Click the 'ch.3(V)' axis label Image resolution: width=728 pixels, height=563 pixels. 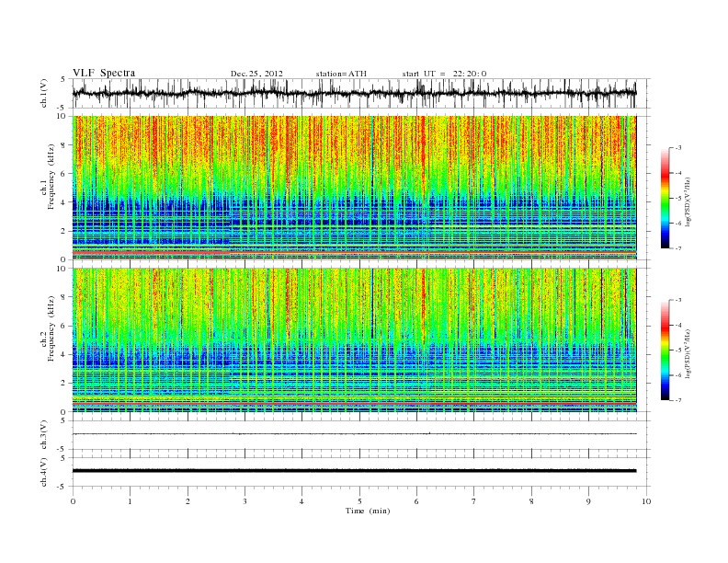(x=44, y=435)
